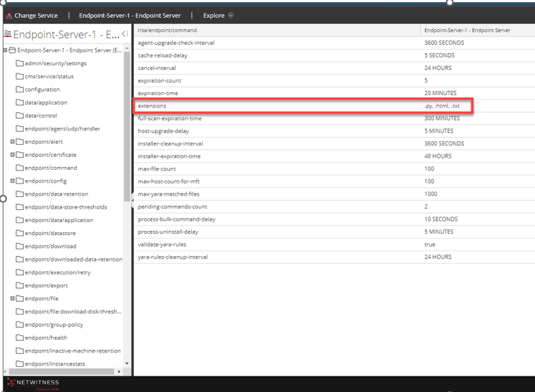Expand the endpoint/certificate tree node

tap(12, 155)
